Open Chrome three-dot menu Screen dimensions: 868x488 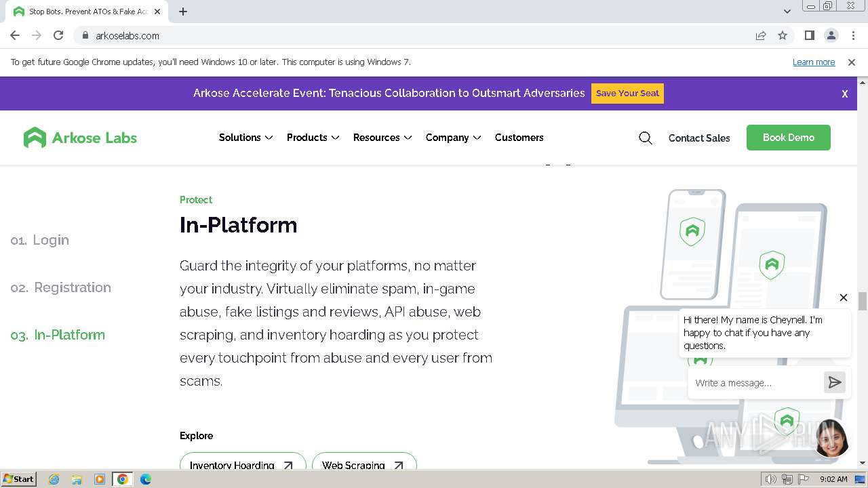[853, 35]
